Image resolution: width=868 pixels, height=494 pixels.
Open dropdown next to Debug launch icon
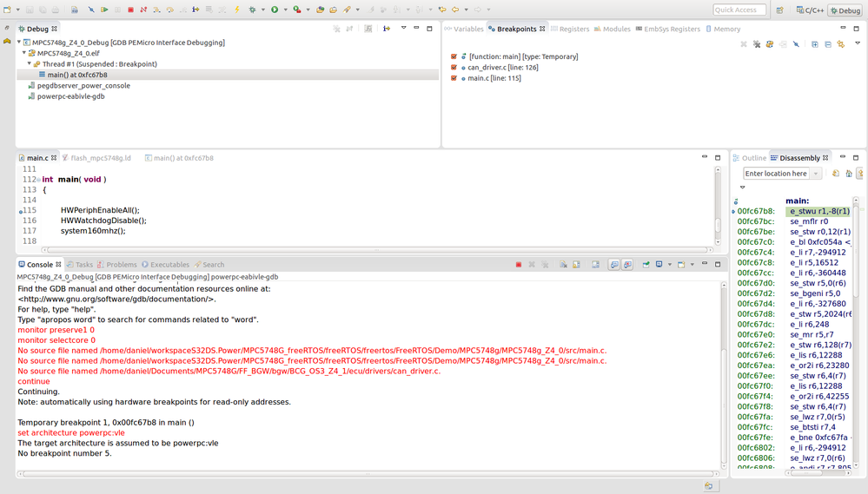pos(263,10)
